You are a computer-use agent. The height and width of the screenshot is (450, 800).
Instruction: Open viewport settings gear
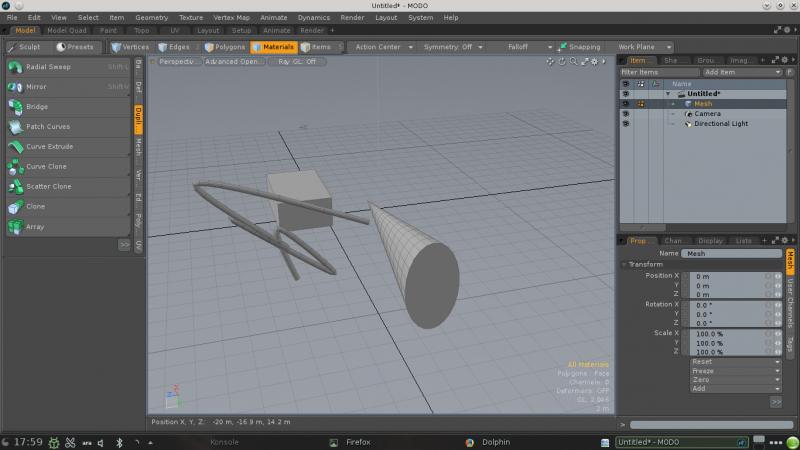[x=594, y=61]
